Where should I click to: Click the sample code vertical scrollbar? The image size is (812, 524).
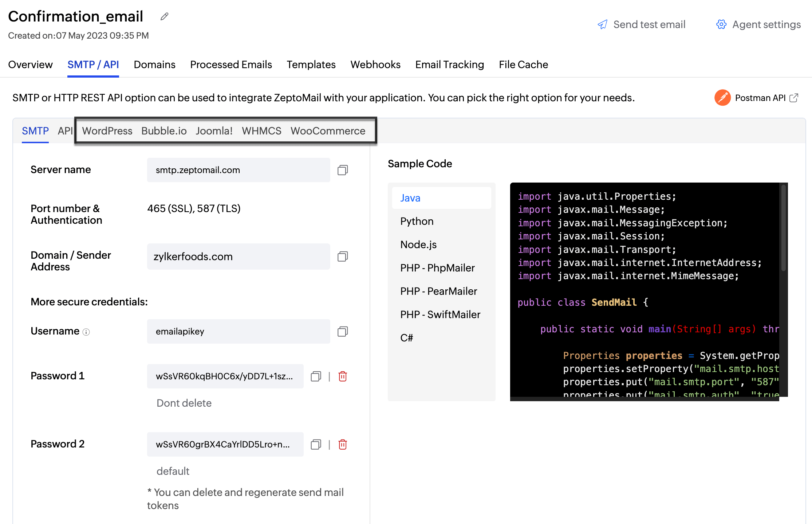784,228
